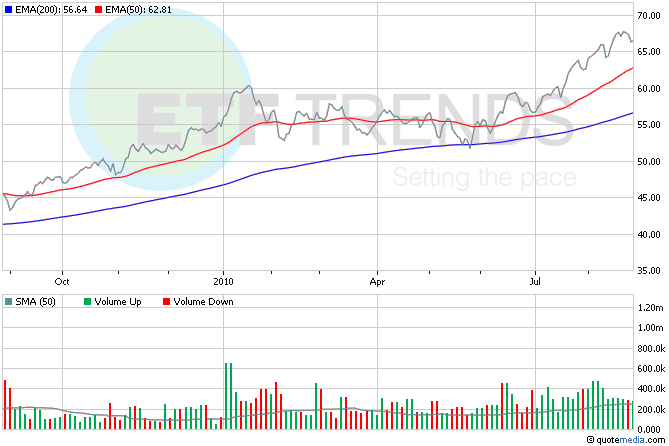Click the 65.00 price axis label

click(649, 52)
